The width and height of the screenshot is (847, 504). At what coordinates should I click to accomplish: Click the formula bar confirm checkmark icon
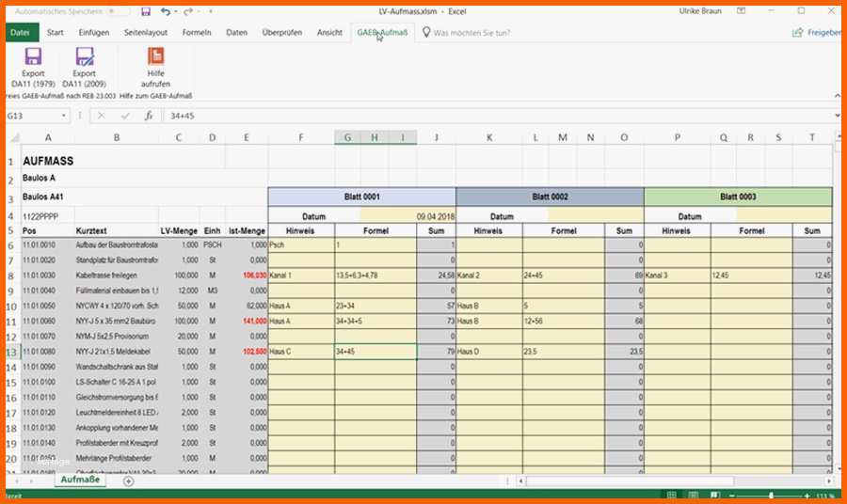coord(125,116)
